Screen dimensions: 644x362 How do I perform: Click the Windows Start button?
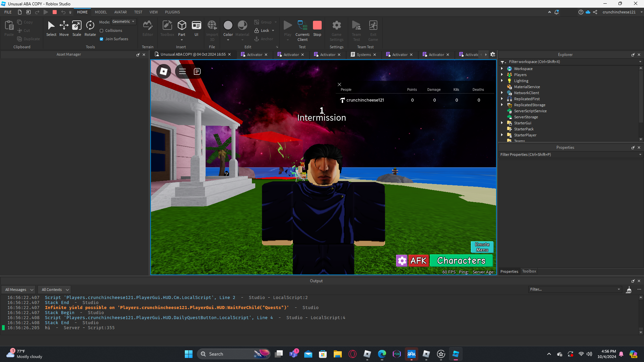pyautogui.click(x=189, y=354)
